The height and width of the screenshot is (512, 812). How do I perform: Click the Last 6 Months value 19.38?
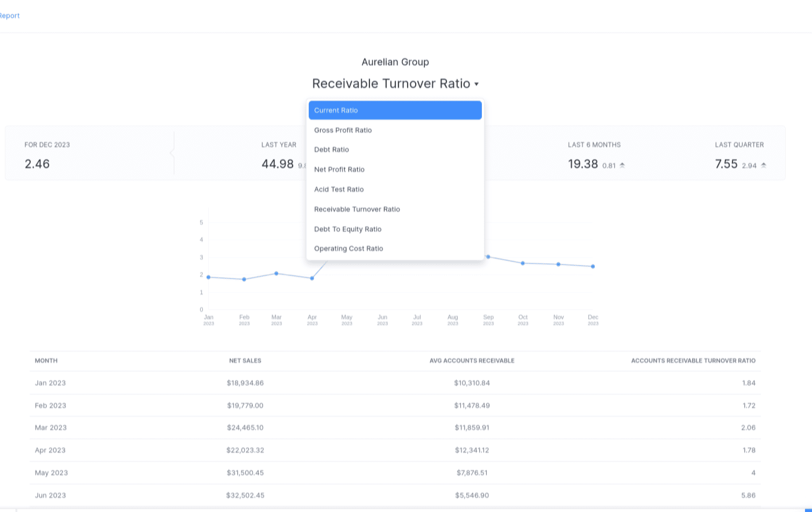[583, 164]
